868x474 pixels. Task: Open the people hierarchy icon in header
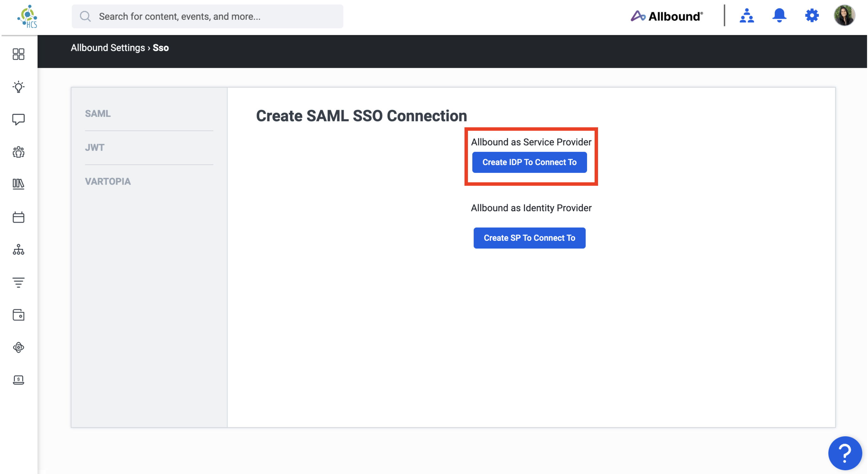746,15
